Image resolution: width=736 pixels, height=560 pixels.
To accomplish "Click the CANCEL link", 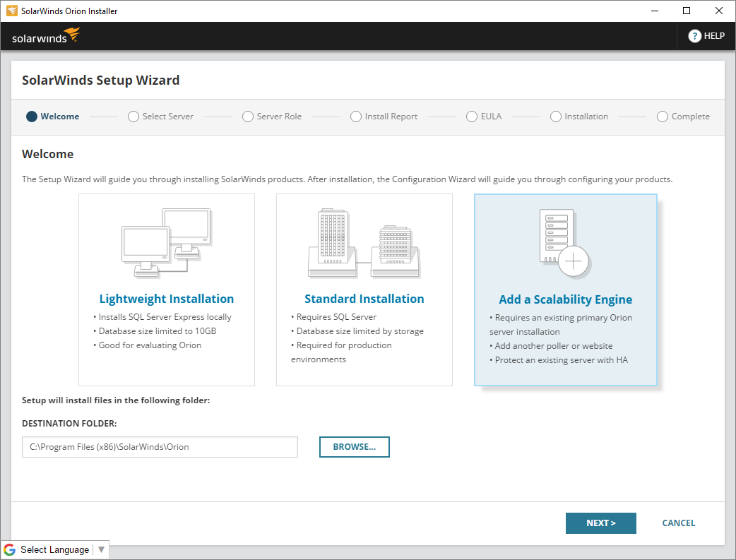I will point(679,523).
